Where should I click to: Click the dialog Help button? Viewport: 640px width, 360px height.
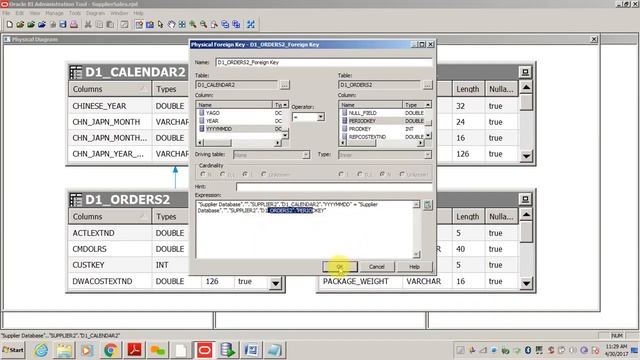coord(414,267)
